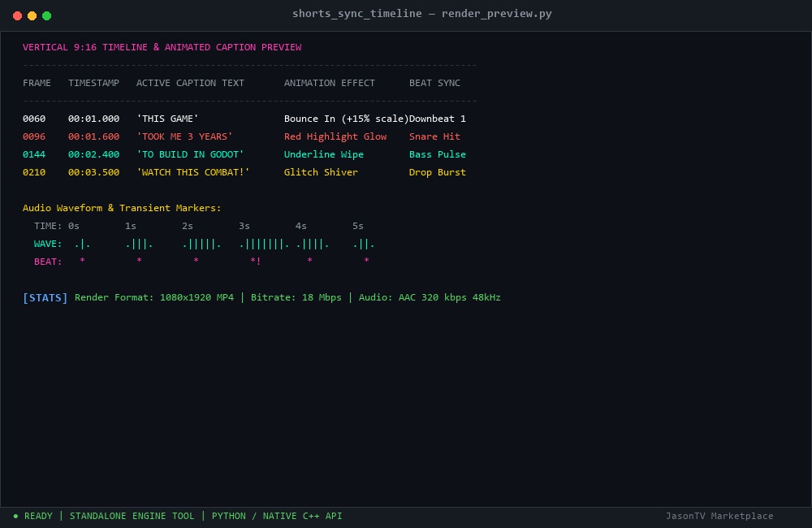The height and width of the screenshot is (528, 812).
Task: Click the Audio Waveform & Transient Markers heading
Action: pos(122,208)
